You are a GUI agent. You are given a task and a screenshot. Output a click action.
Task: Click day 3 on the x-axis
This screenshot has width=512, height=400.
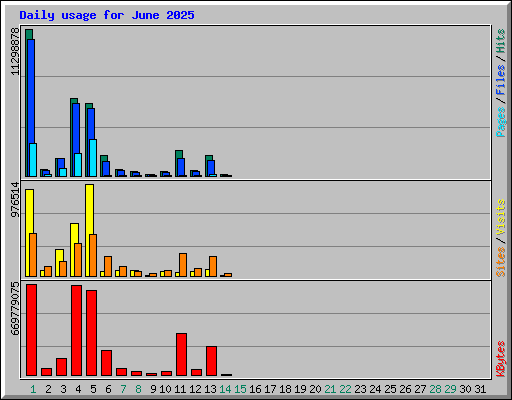63,389
